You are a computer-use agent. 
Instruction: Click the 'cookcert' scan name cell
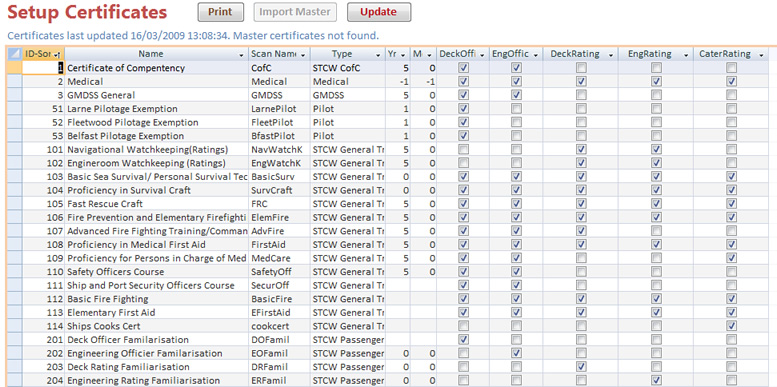click(x=279, y=326)
